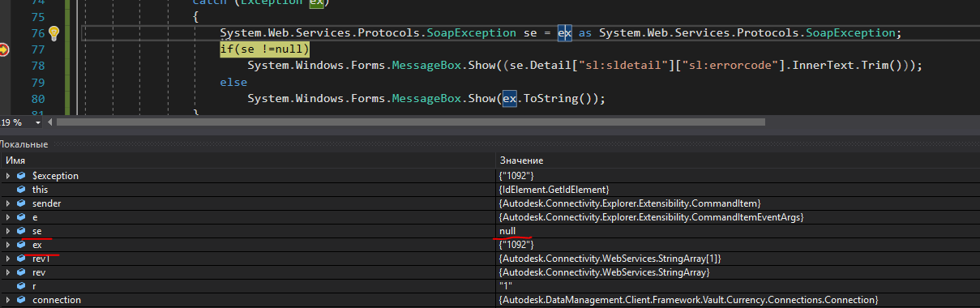Image resolution: width=980 pixels, height=308 pixels.
Task: Click the CommandItem value of sender
Action: click(x=630, y=203)
